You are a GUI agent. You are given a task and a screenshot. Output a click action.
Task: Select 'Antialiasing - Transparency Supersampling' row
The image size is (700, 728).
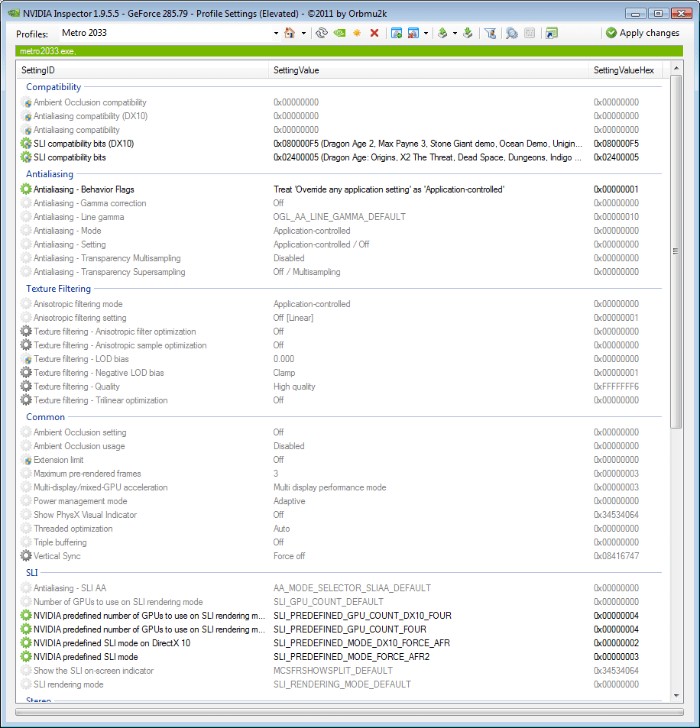point(342,272)
